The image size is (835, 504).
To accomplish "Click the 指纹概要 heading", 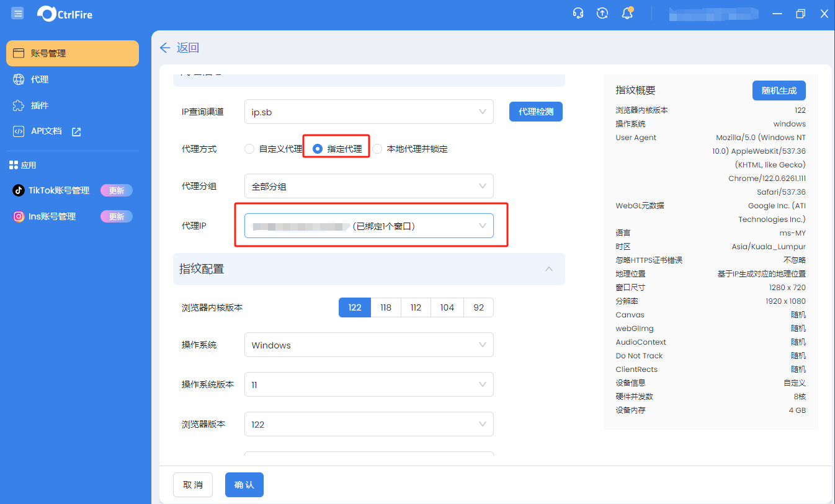I will [x=635, y=91].
